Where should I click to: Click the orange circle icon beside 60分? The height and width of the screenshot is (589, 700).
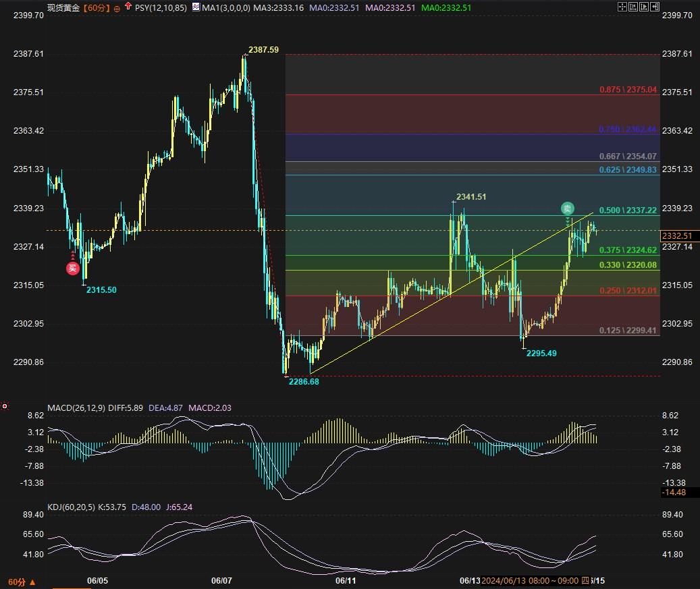pos(117,8)
